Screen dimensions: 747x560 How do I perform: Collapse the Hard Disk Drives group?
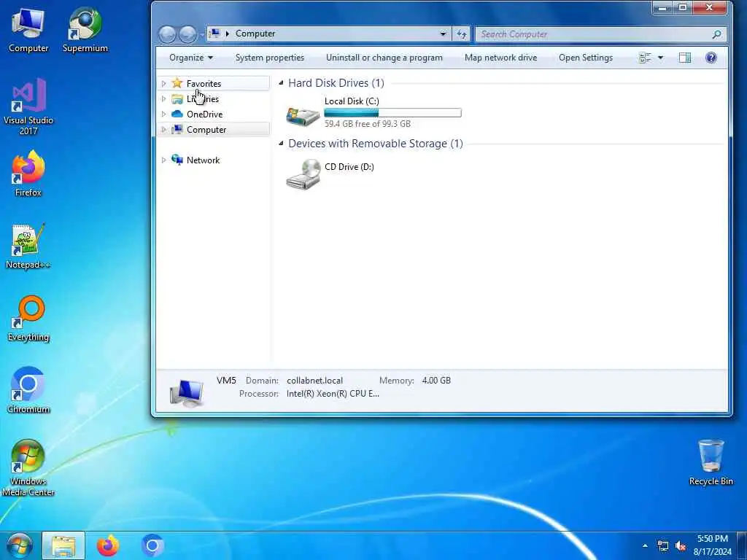coord(281,83)
